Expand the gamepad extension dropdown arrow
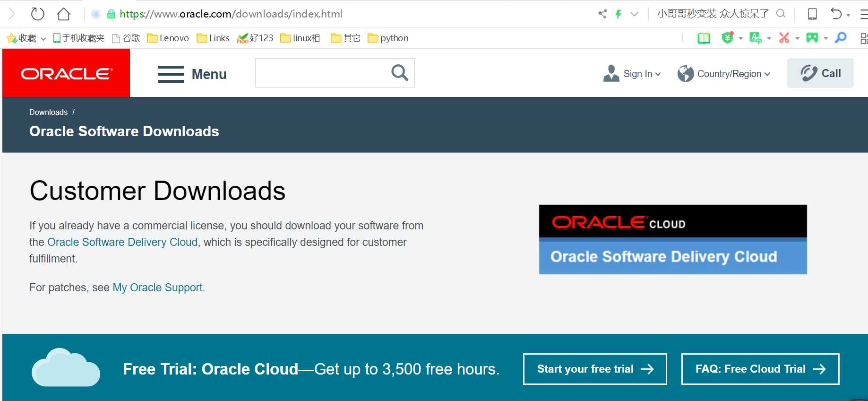Screen dimensions: 868x401 tap(825, 39)
